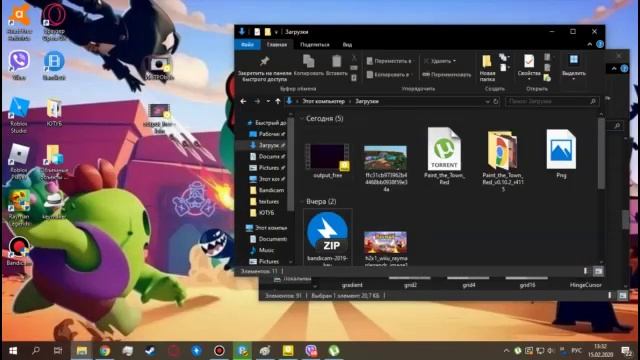Open the Explorer help question mark icon
Screen dimensions: 640x360
[x=600, y=44]
